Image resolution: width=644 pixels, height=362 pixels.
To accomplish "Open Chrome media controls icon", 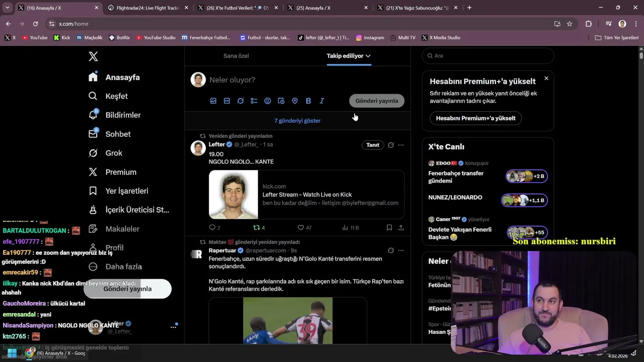I will tap(609, 24).
